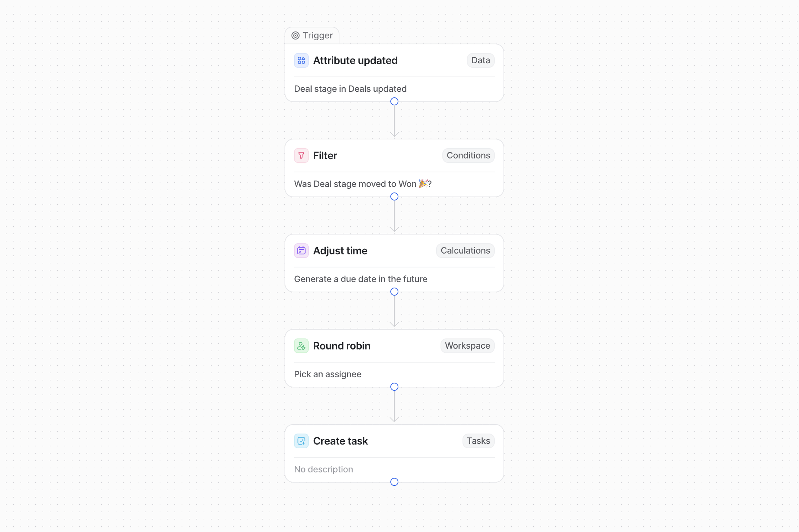Click the output node below Create task

coord(394,482)
